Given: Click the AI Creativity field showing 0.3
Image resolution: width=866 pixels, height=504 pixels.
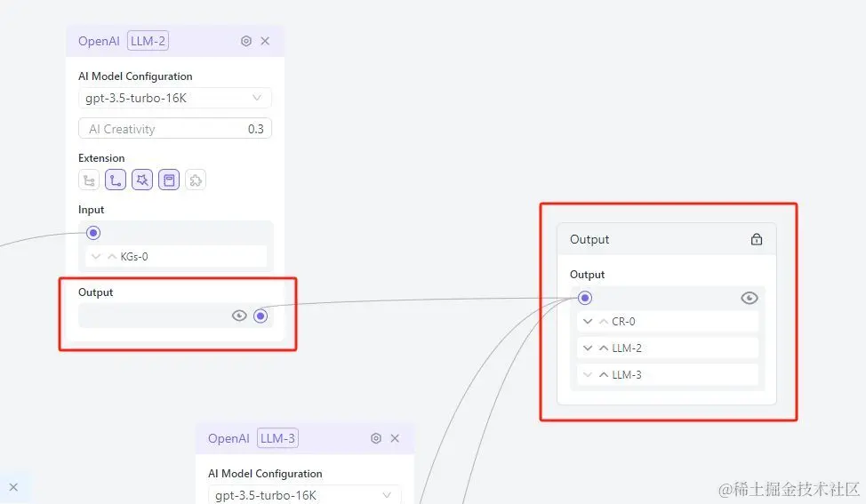Looking at the screenshot, I should click(x=175, y=129).
